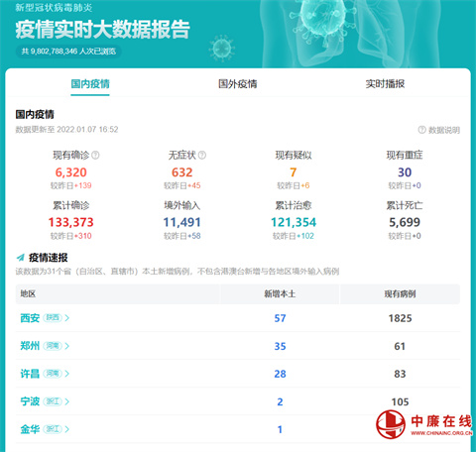Click the 现有重症 value 30

point(405,172)
